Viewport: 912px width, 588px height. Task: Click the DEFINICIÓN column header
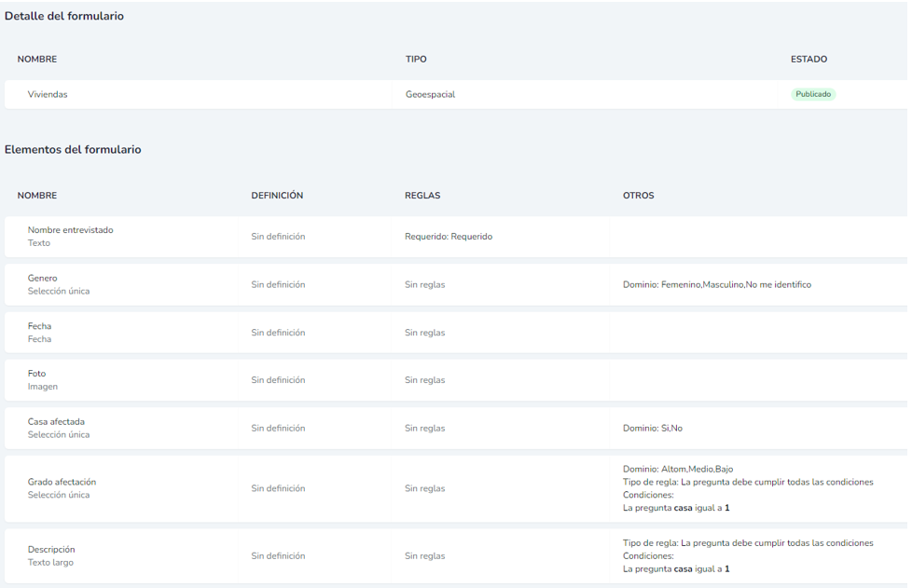pos(277,196)
